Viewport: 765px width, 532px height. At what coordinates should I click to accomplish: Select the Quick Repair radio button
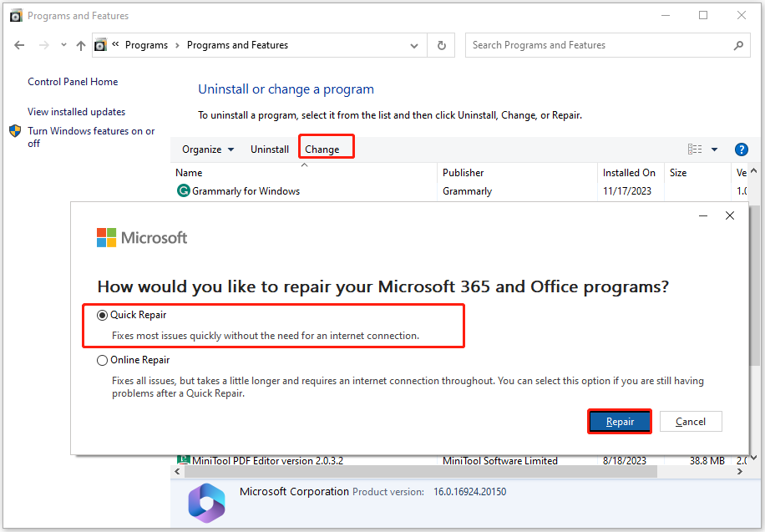[102, 316]
